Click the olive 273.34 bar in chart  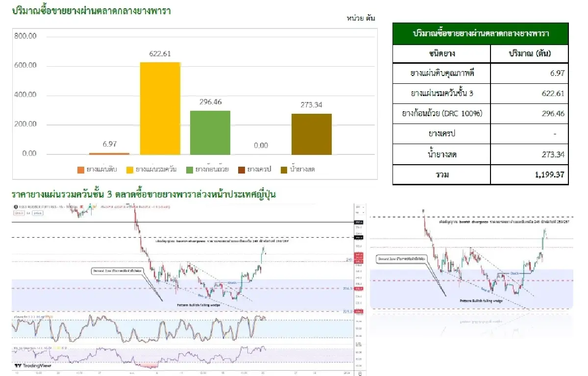pos(311,134)
